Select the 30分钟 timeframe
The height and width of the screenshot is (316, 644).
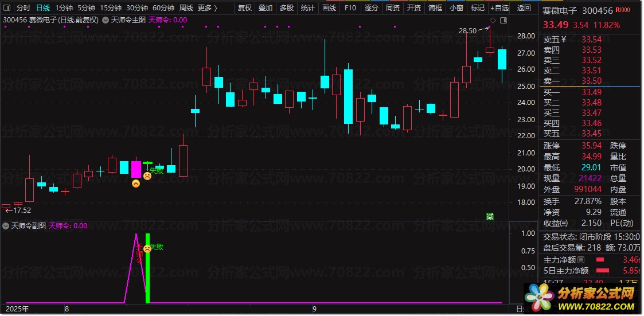pyautogui.click(x=137, y=8)
